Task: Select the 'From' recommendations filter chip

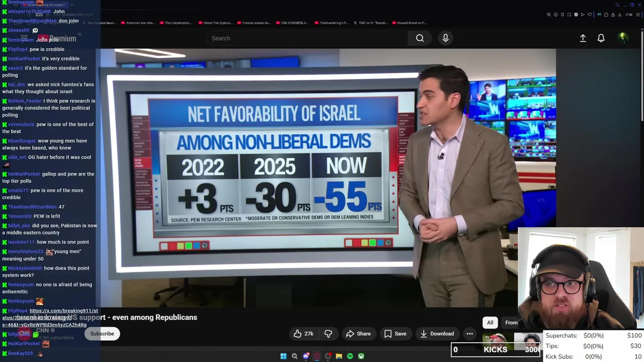Action: [x=511, y=322]
